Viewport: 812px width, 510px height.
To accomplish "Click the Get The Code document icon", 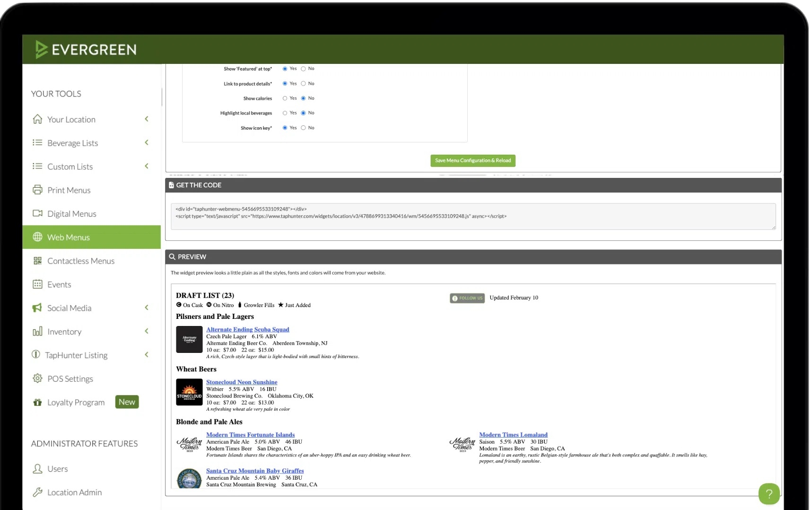I will coord(171,185).
